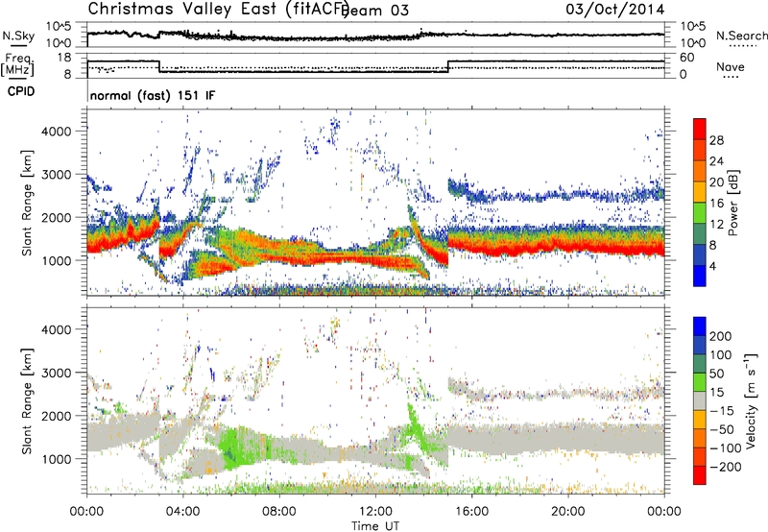Click the "N.Search" legend label
This screenshot has height=532, width=768.
tap(741, 36)
